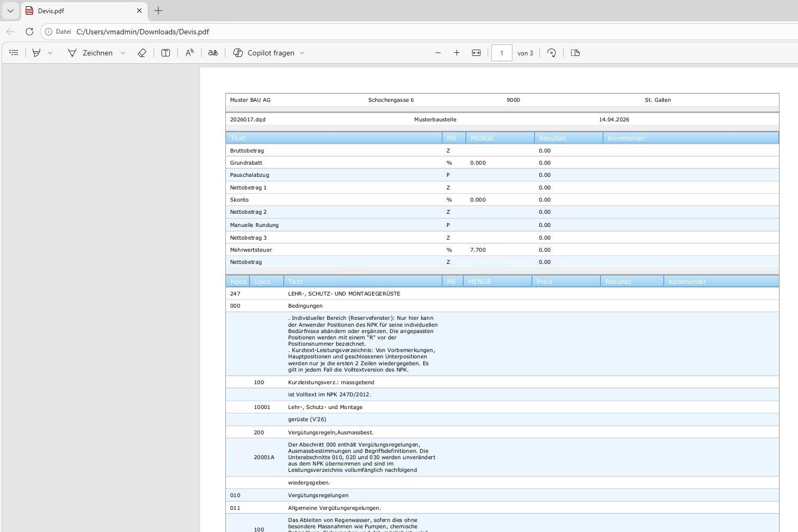798x532 pixels.
Task: Zoom in on the PDF page
Action: (457, 53)
